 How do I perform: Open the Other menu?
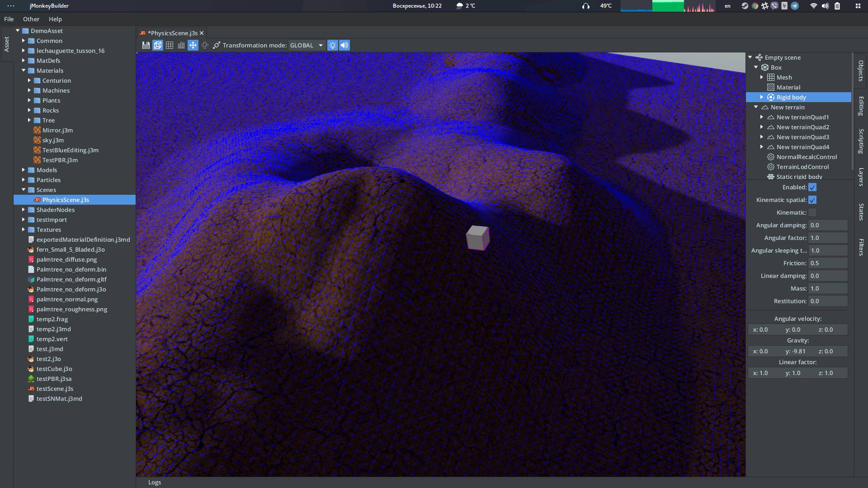coord(31,19)
